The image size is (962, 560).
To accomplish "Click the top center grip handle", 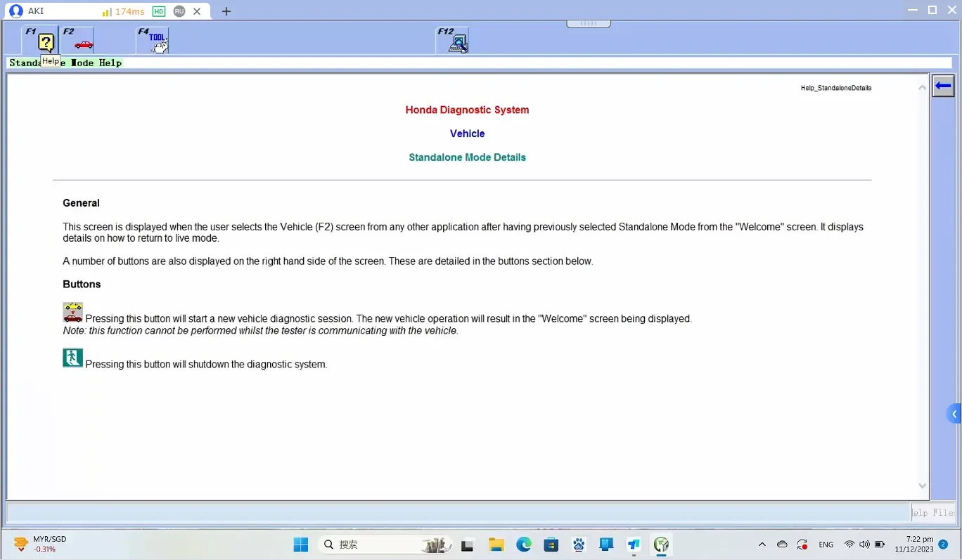I will [x=589, y=23].
